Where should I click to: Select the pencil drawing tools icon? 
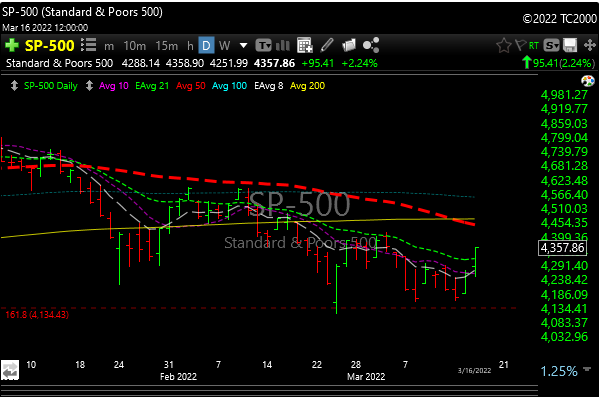tap(327, 45)
